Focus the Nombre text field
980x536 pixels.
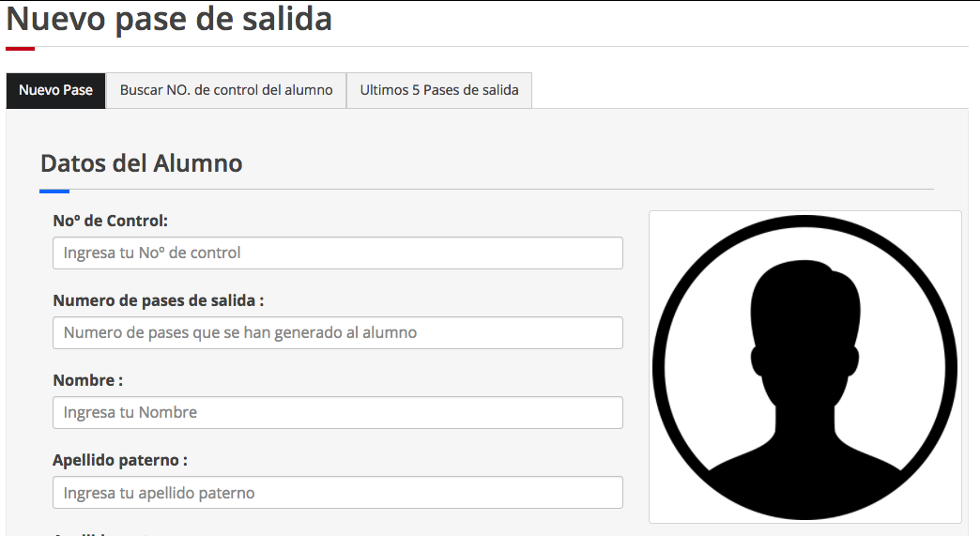[x=338, y=412]
